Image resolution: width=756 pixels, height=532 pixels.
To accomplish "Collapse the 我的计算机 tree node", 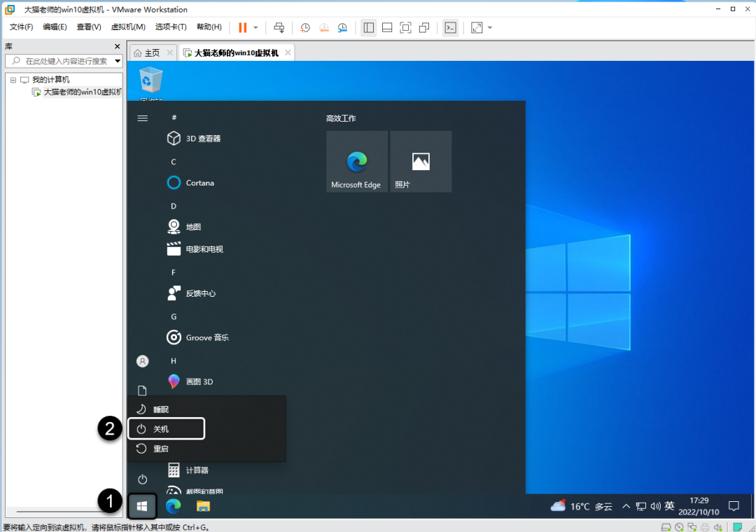I will (13, 80).
